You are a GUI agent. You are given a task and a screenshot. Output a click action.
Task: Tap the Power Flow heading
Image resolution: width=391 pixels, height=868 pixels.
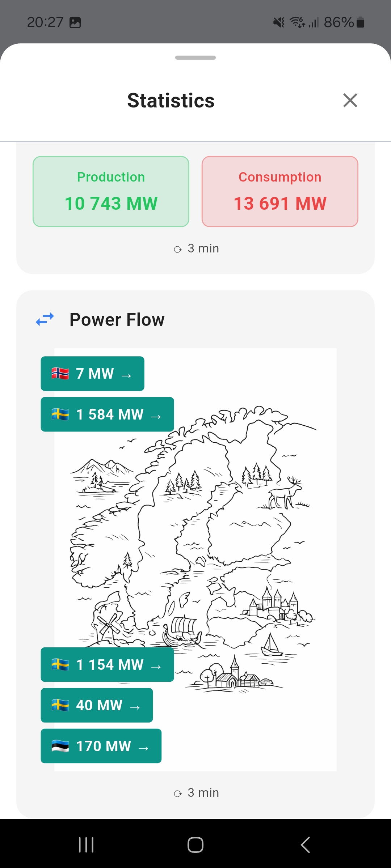[117, 320]
